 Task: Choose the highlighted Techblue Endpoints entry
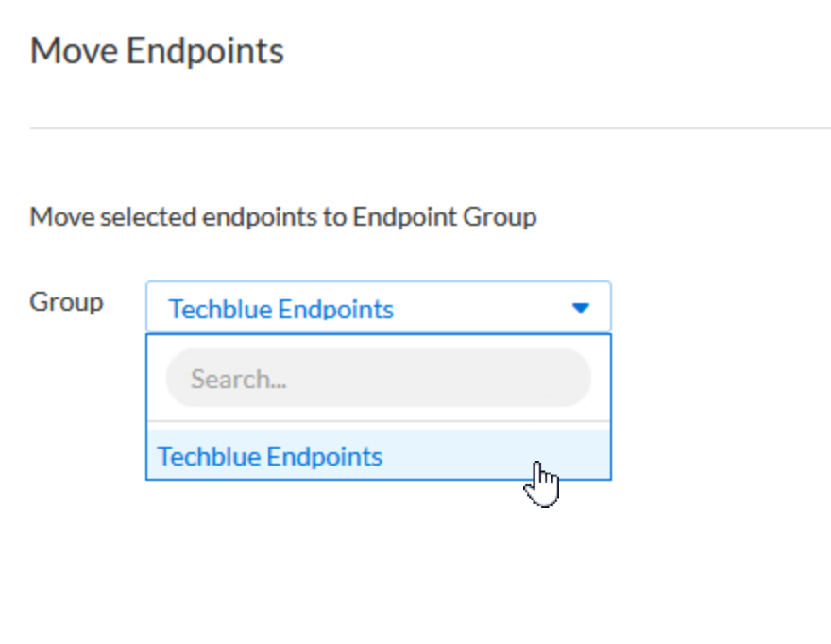270,457
